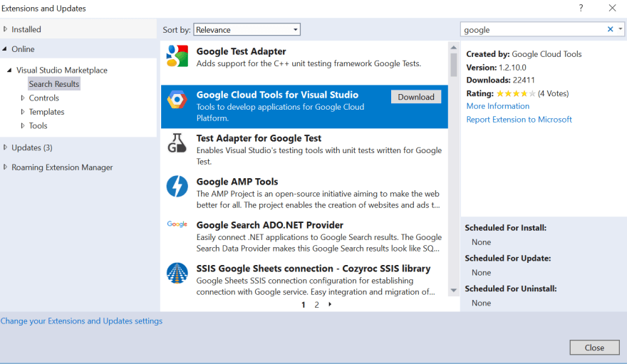
Task: Go to page 2 of results
Action: tap(316, 304)
